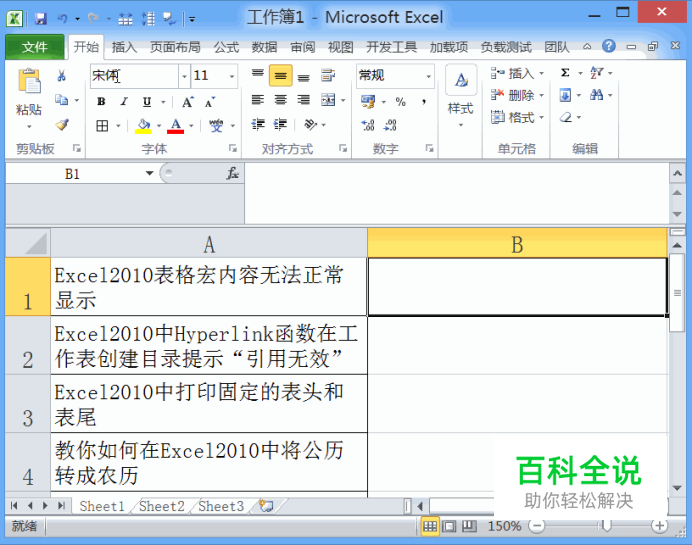
Task: Switch to the Formulas (公式) tab
Action: tap(226, 47)
